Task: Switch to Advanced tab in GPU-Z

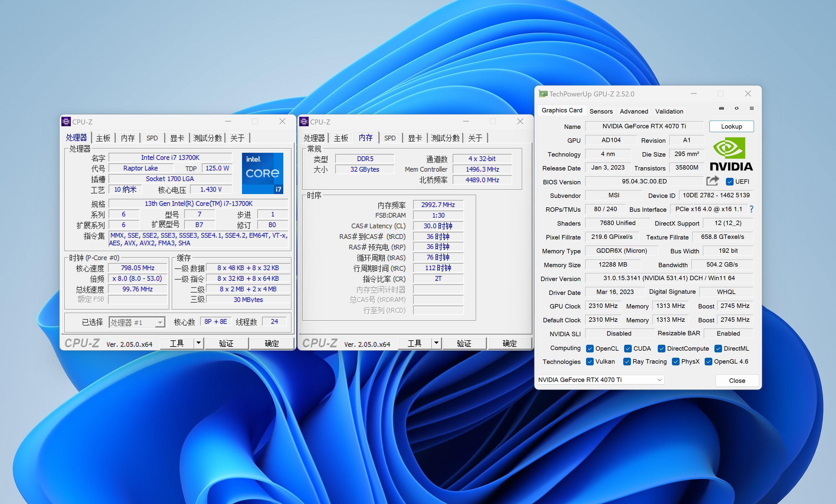Action: pos(634,111)
